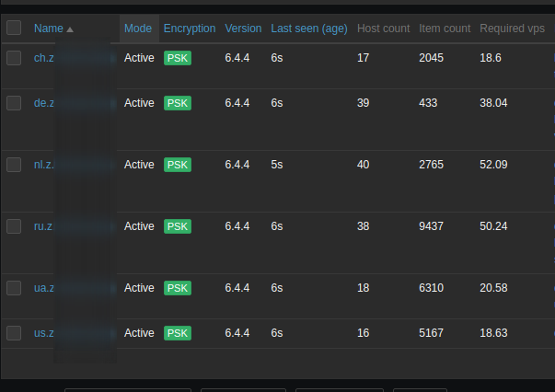Screen dimensions: 555x392
Task: Select required vps value 20.58
Action: point(493,288)
